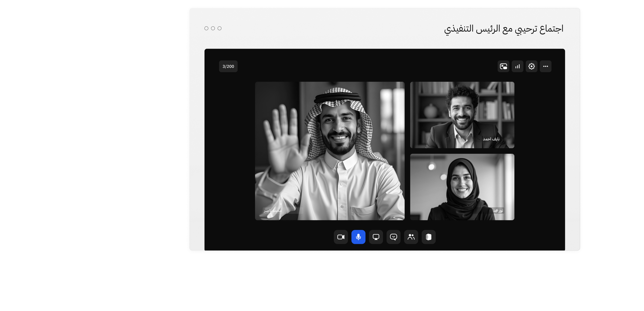Viewport: 644px width, 311px height.
Task: Click the meeting title اجتماع ترحيبي
Action: [x=503, y=29]
